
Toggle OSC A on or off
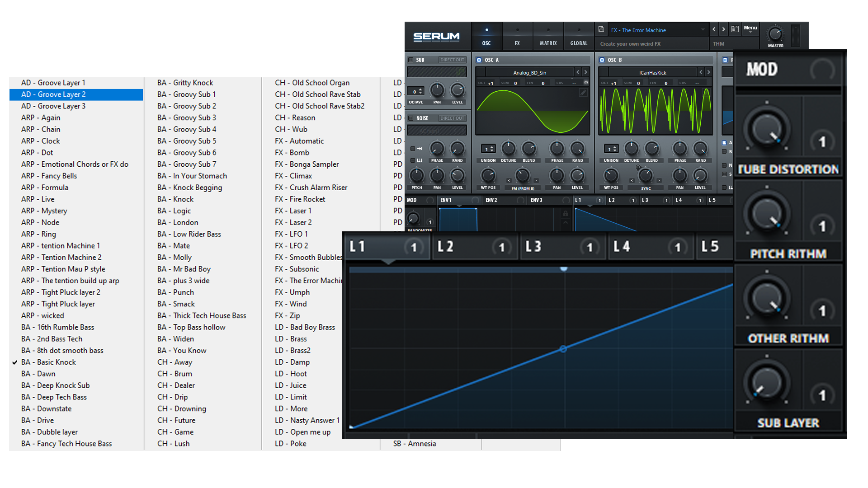(479, 60)
